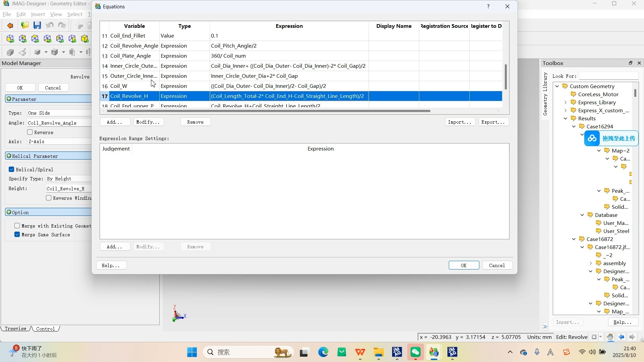Switch to the Control tab
The image size is (644, 362).
(46, 329)
